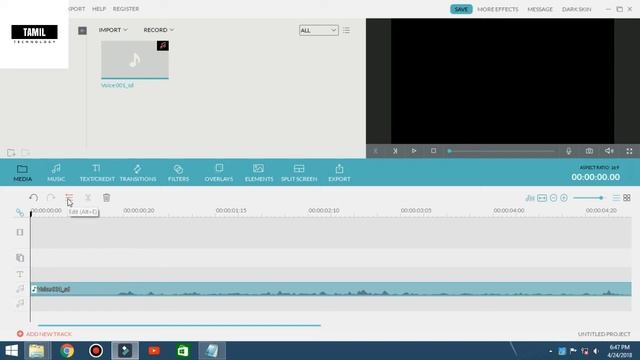This screenshot has height=360, width=640.
Task: Toggle the timeline link/snap icon
Action: tap(20, 213)
